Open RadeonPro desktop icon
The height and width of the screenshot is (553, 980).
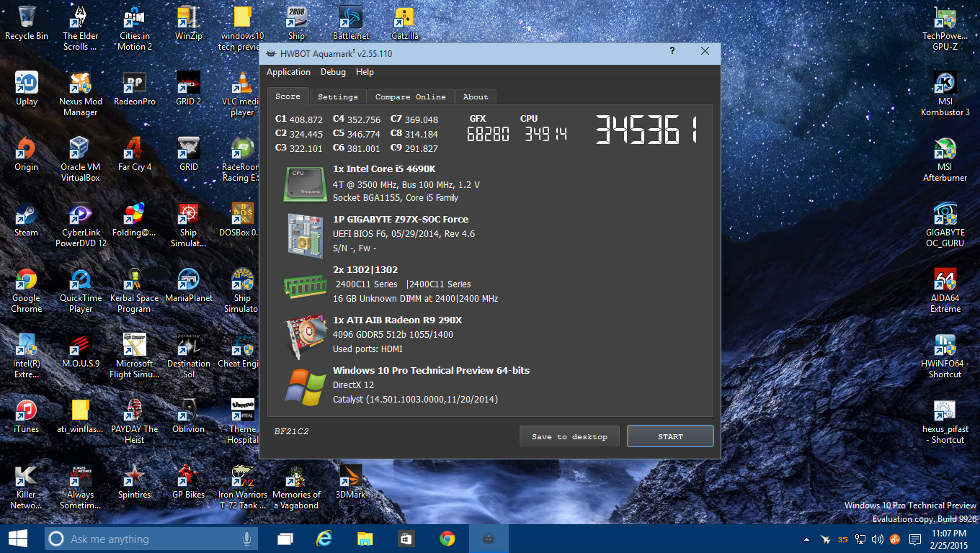pos(135,89)
